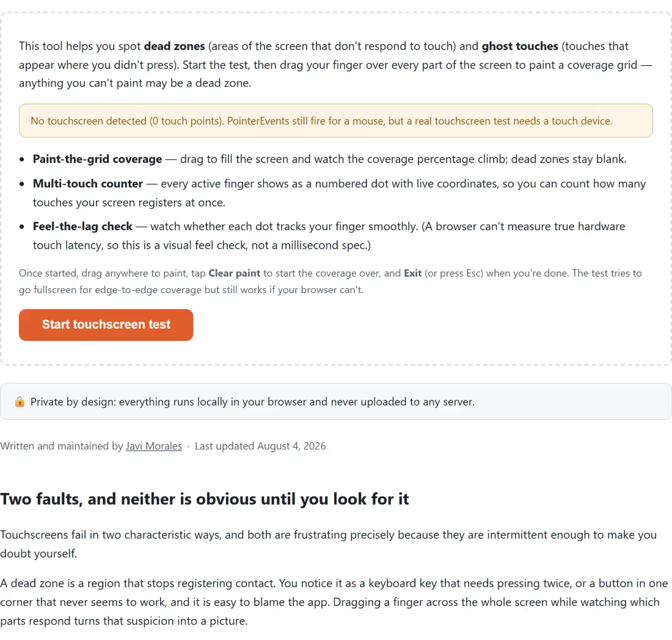Click the 'Written and maintained by' text
Image resolution: width=672 pixels, height=640 pixels.
tap(62, 446)
